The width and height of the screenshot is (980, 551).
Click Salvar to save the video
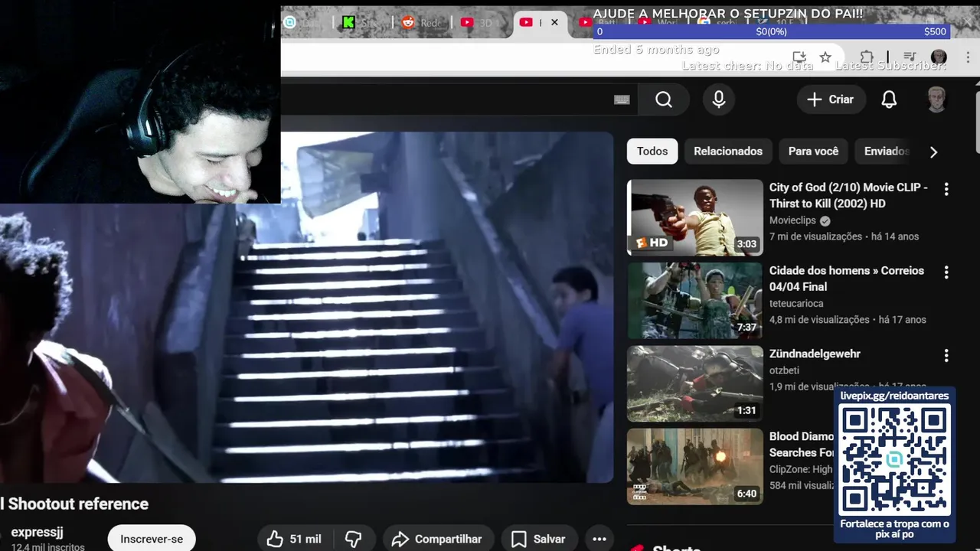[x=539, y=540]
